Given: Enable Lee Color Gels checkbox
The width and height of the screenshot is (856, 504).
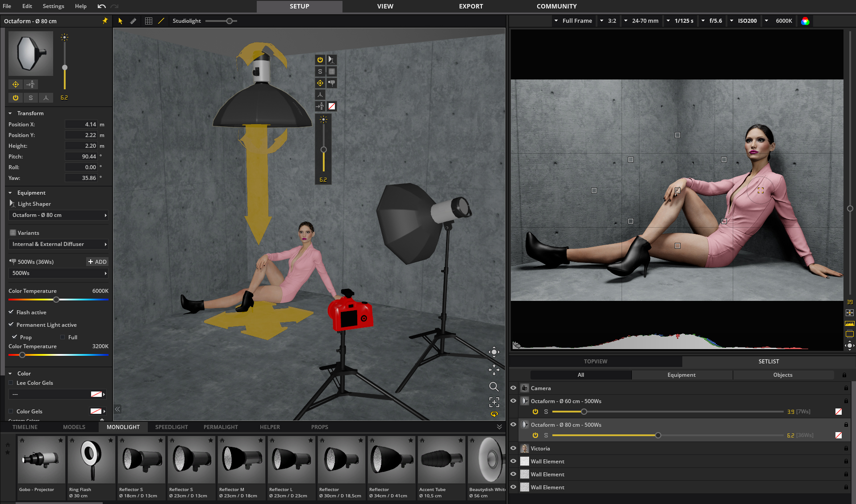Looking at the screenshot, I should [x=11, y=383].
